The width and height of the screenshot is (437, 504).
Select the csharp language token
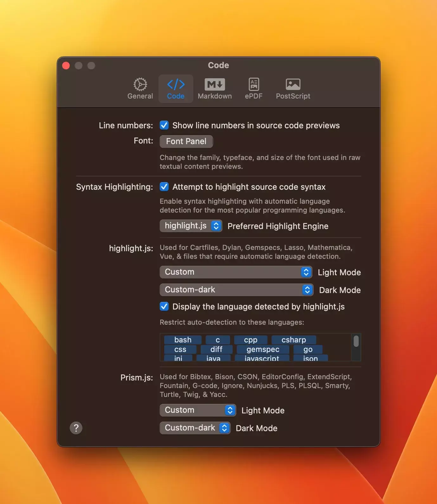tap(294, 340)
